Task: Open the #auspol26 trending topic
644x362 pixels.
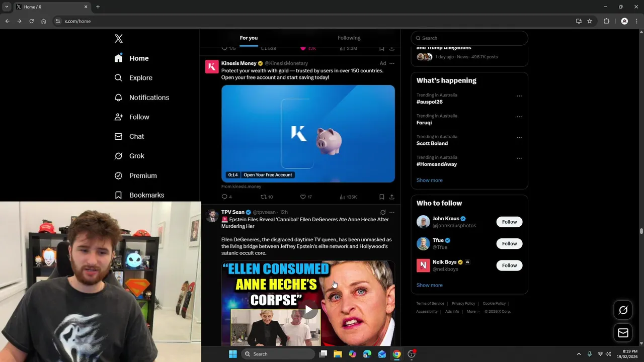Action: pos(429,102)
